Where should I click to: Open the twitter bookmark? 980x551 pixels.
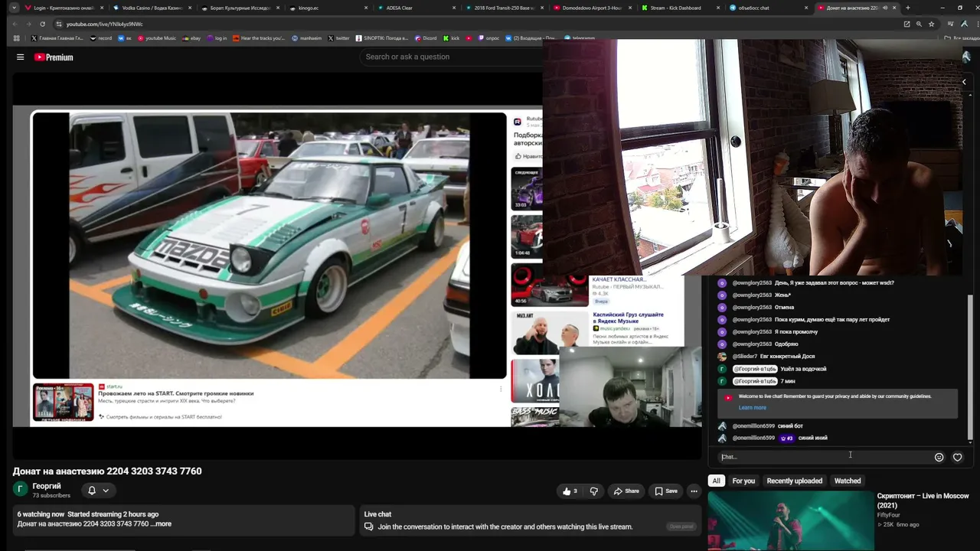pos(338,37)
